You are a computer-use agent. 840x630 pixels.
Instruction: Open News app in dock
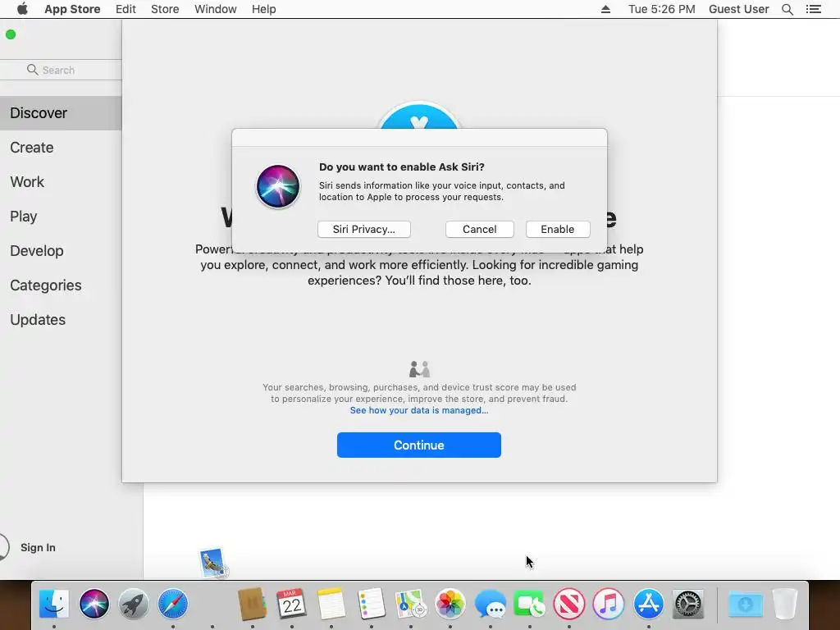[569, 604]
